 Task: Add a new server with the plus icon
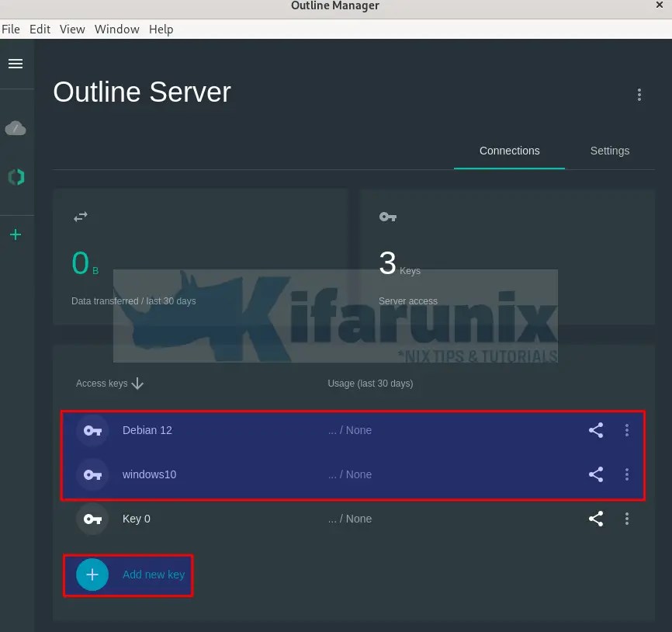coord(16,234)
